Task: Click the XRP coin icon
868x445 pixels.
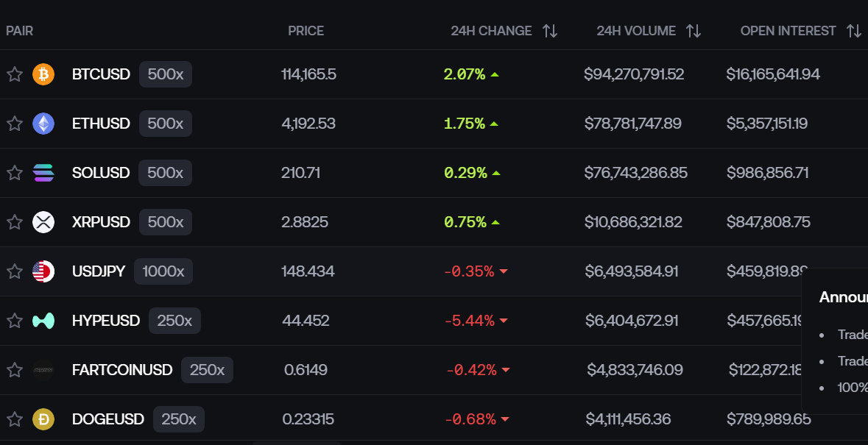Action: click(43, 222)
